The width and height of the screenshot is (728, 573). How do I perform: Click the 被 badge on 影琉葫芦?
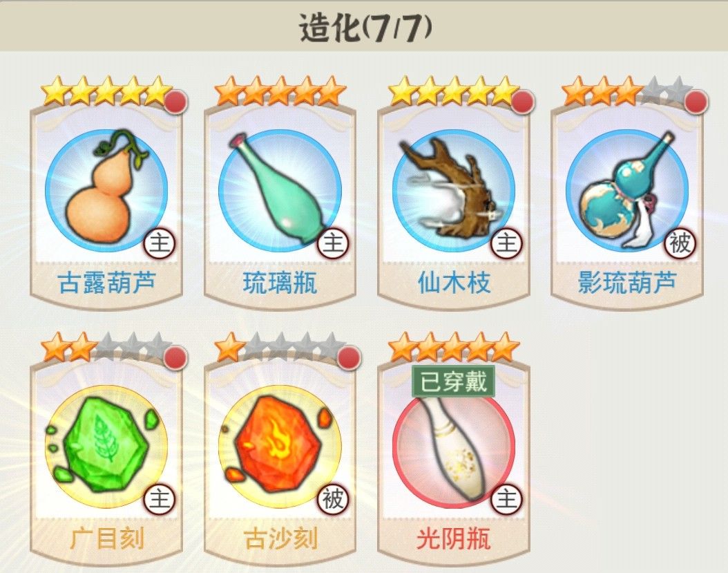click(x=680, y=243)
